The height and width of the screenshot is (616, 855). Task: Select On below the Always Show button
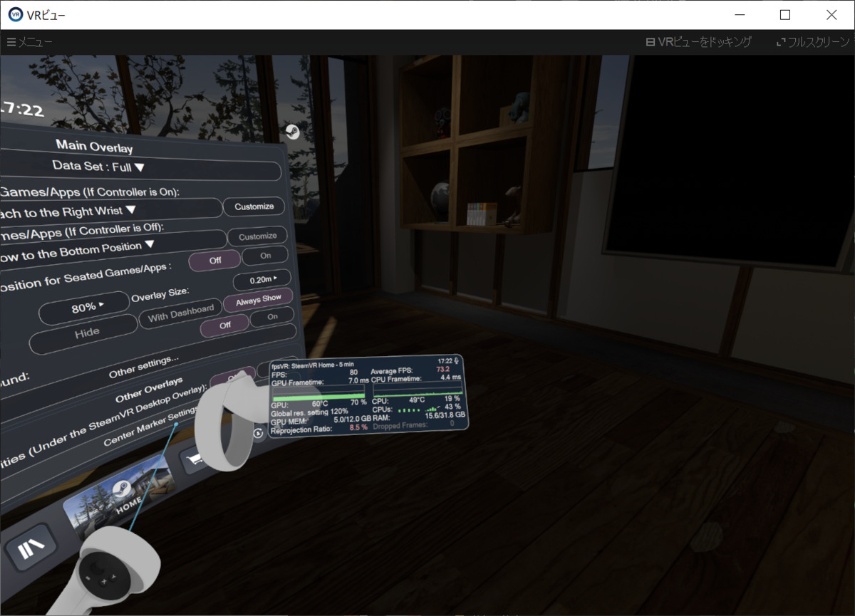pos(273,318)
